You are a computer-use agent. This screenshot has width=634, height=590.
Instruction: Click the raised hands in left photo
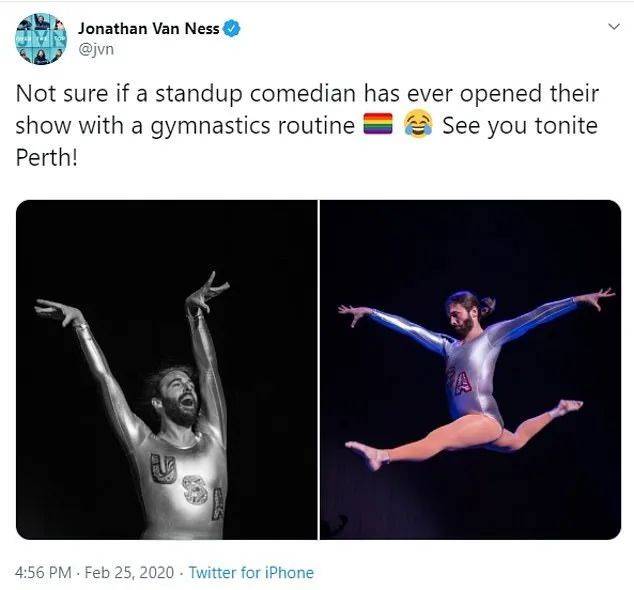[x=133, y=299]
